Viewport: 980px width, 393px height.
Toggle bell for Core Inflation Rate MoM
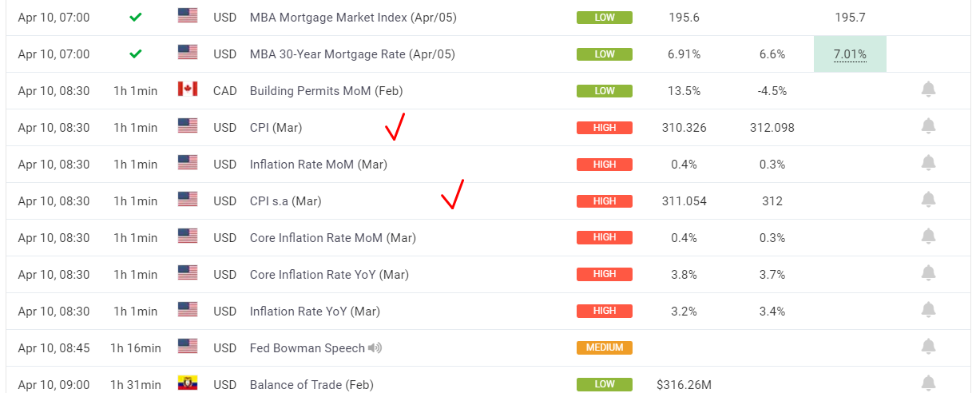pyautogui.click(x=928, y=237)
